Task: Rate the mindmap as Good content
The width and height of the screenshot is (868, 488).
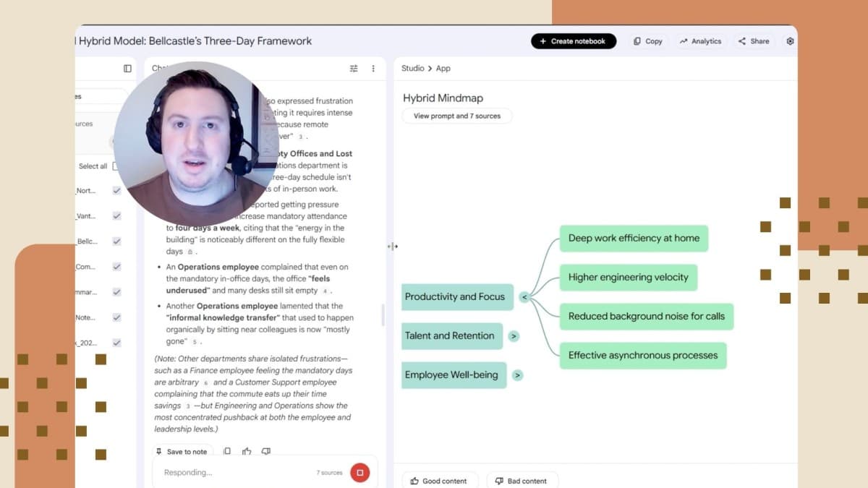Action: [439, 481]
